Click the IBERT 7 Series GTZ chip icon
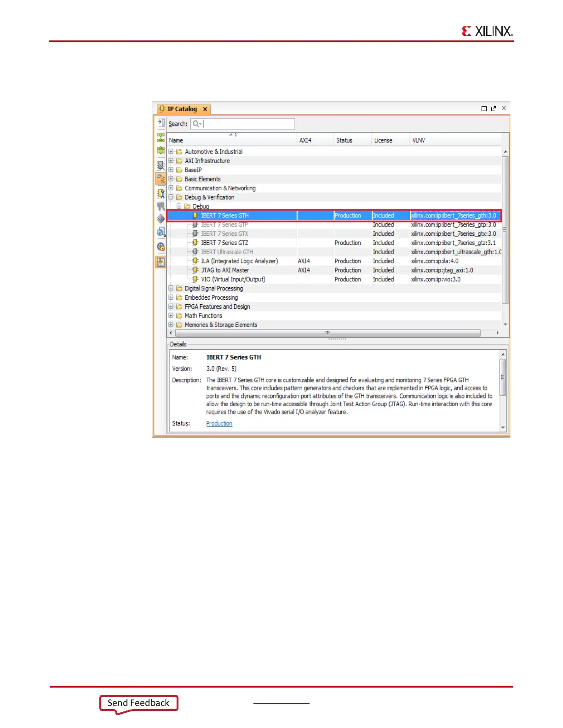Image resolution: width=563 pixels, height=728 pixels. pyautogui.click(x=195, y=243)
